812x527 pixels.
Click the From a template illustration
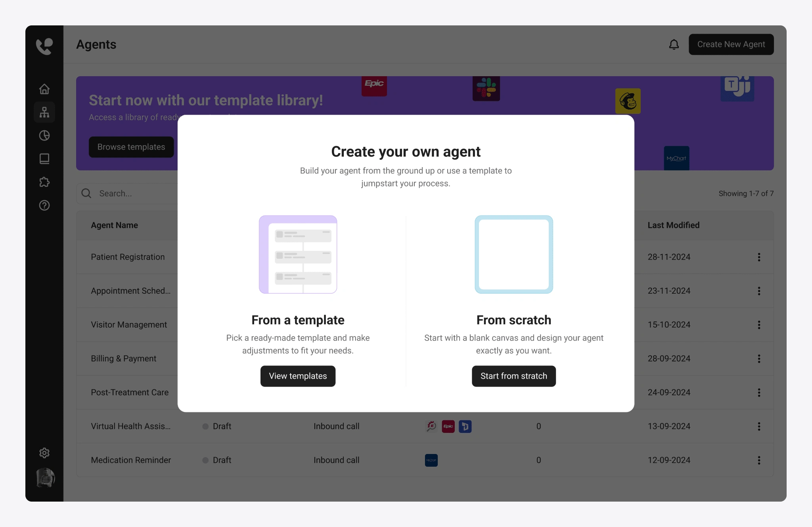[298, 254]
